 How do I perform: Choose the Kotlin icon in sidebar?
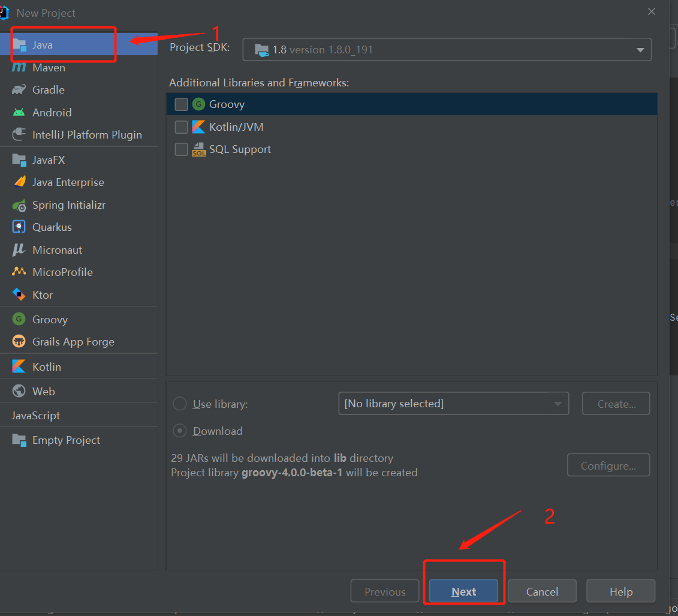(19, 366)
